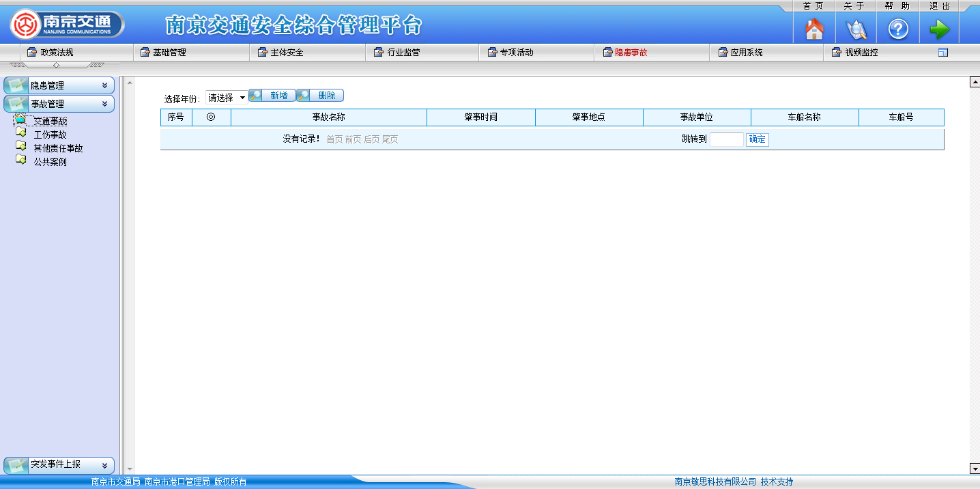Screen dimensions: 980x489
Task: Click the window icon right of 视频监控
Action: [x=943, y=53]
